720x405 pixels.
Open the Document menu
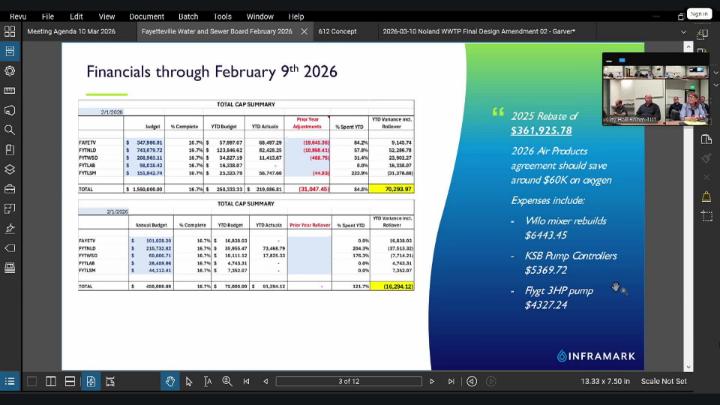tap(146, 16)
